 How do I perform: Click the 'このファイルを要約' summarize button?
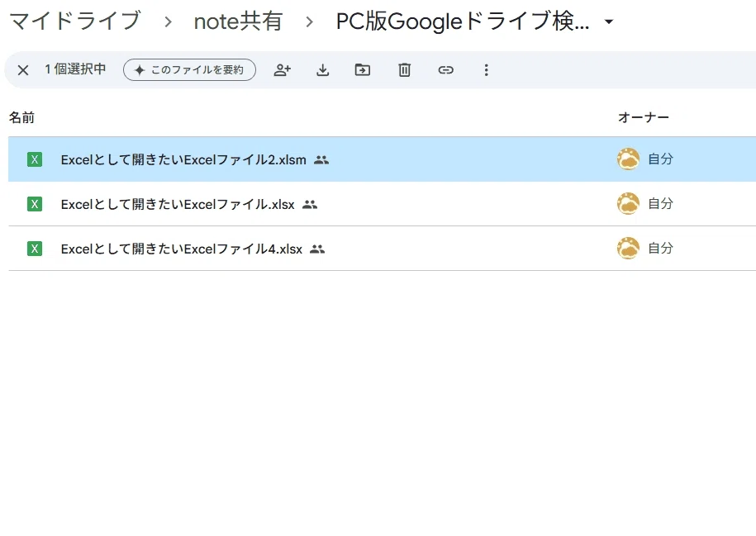tap(189, 70)
